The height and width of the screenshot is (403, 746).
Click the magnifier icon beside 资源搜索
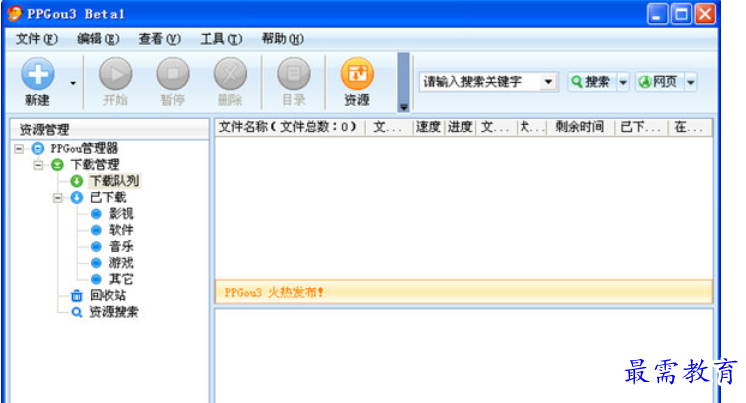click(77, 312)
